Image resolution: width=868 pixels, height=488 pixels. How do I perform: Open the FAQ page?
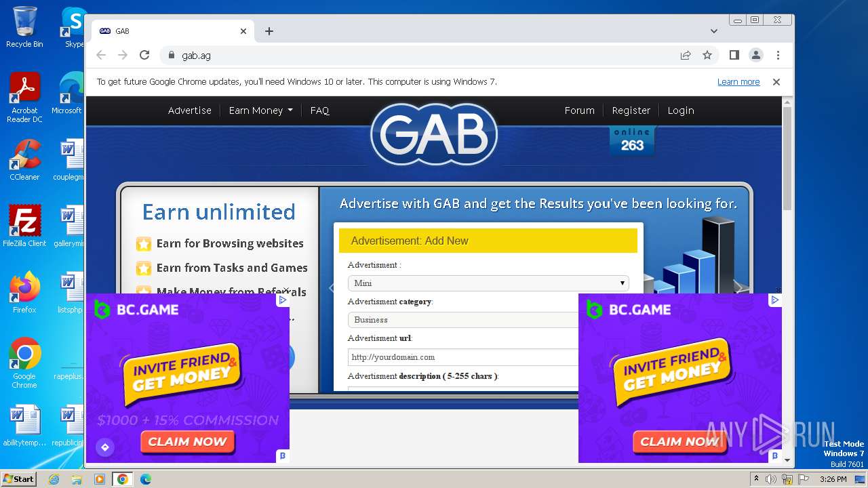pyautogui.click(x=319, y=110)
